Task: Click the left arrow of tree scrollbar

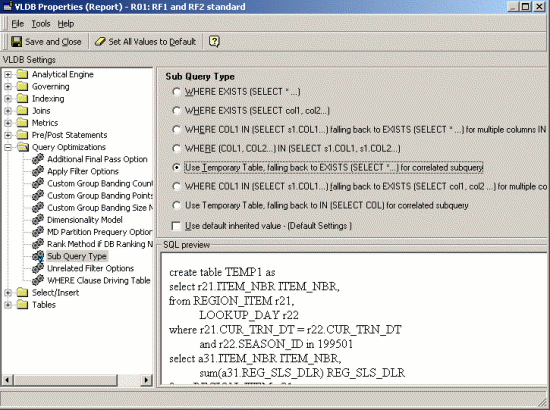Action: tap(8, 380)
